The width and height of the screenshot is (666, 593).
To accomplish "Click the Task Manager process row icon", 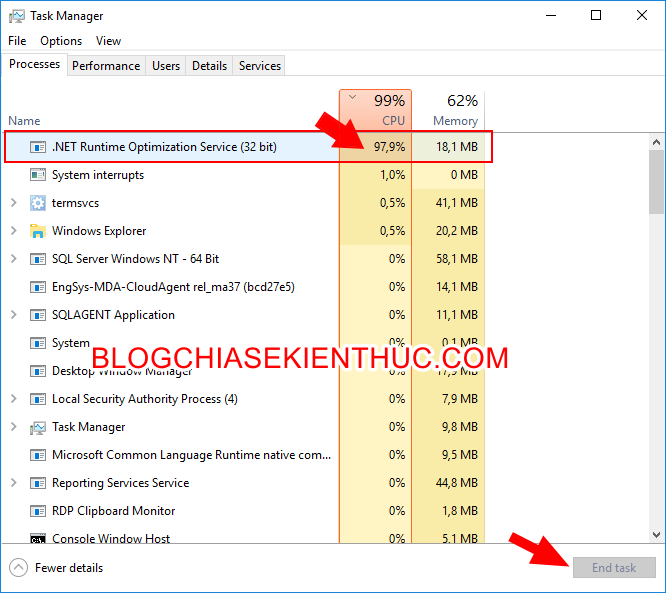I will pyautogui.click(x=38, y=427).
